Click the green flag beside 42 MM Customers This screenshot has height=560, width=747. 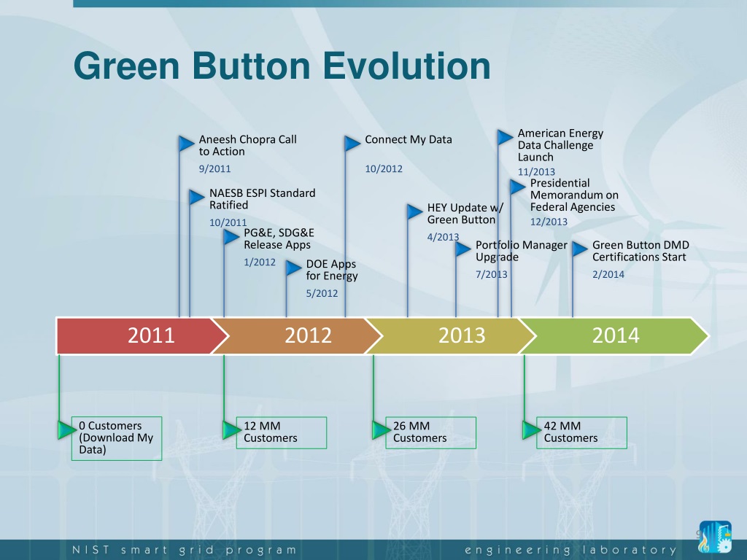pos(532,430)
